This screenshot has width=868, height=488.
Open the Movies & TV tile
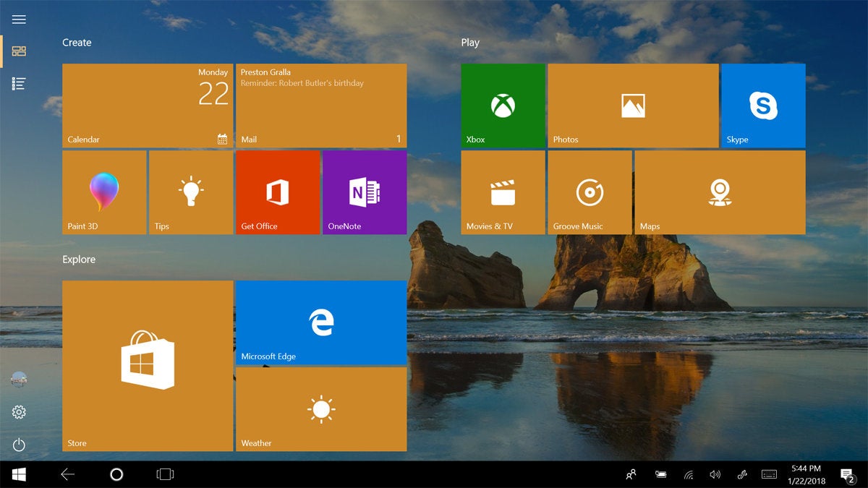503,192
